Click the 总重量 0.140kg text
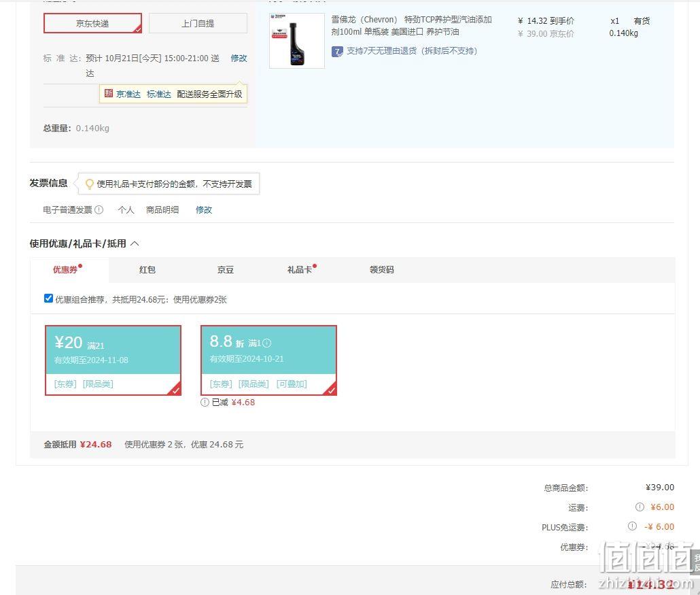The image size is (700, 595). tap(76, 129)
